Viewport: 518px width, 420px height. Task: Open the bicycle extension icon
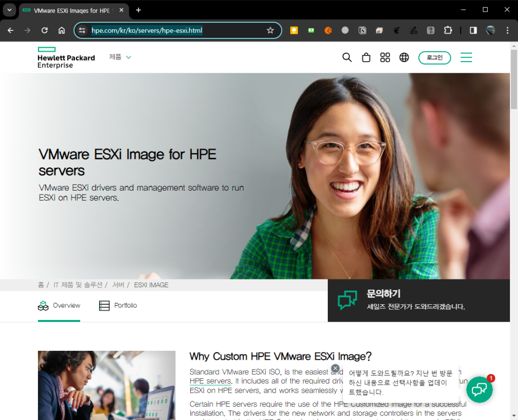click(414, 30)
